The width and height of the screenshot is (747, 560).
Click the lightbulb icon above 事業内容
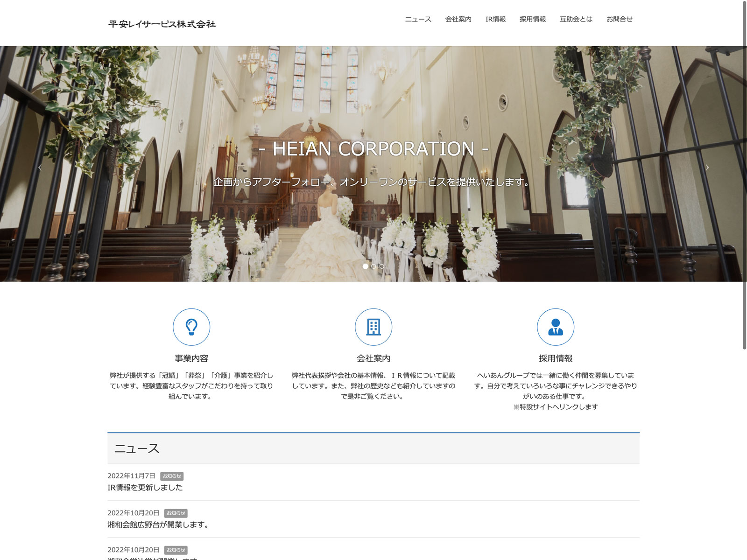pos(191,327)
